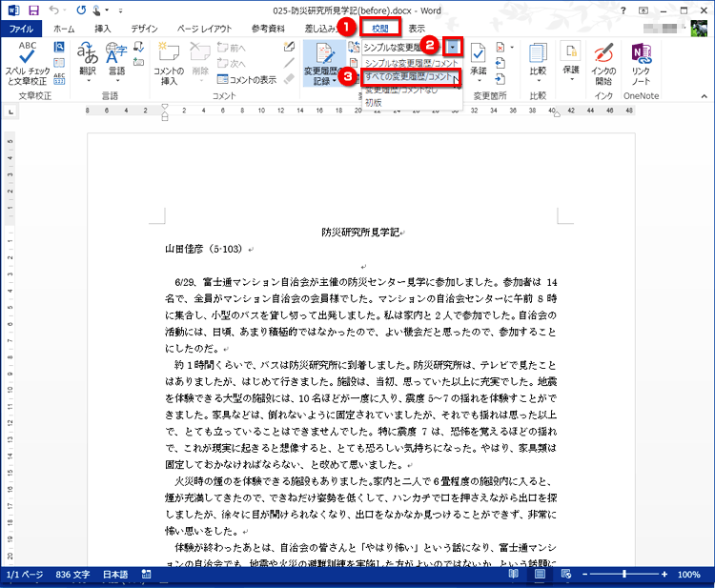The width and height of the screenshot is (715, 588).
Task: Go to the previous change icon
Action: pyautogui.click(x=500, y=63)
